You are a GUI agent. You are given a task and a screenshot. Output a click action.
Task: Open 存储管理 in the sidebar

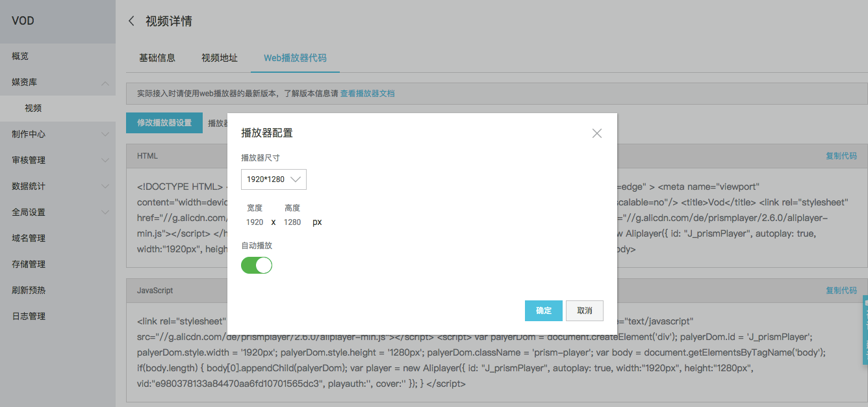click(58, 265)
